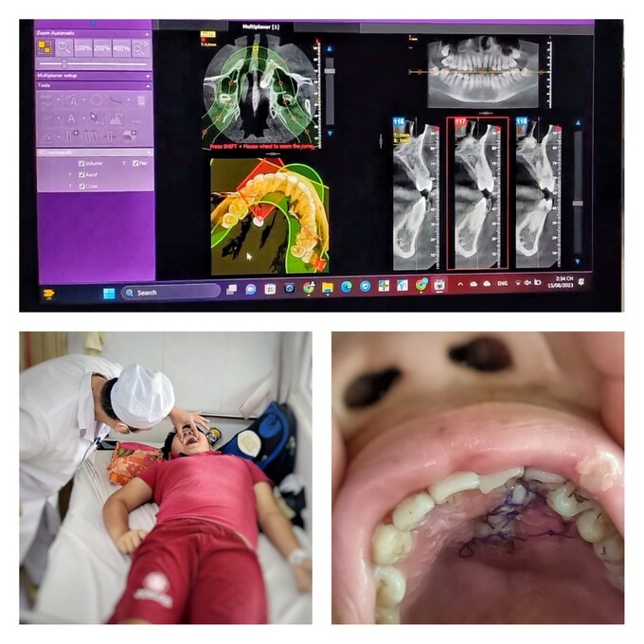Expand the Multiplanar setup section
Screen dimensions: 644x644
coord(148,76)
